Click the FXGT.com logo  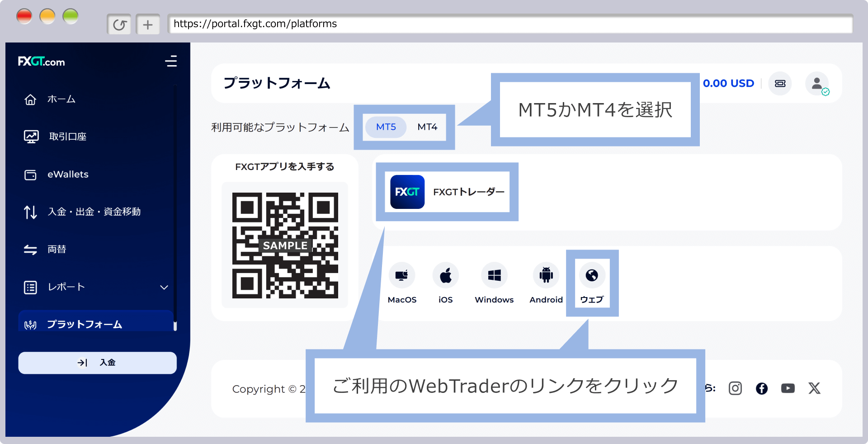tap(41, 61)
